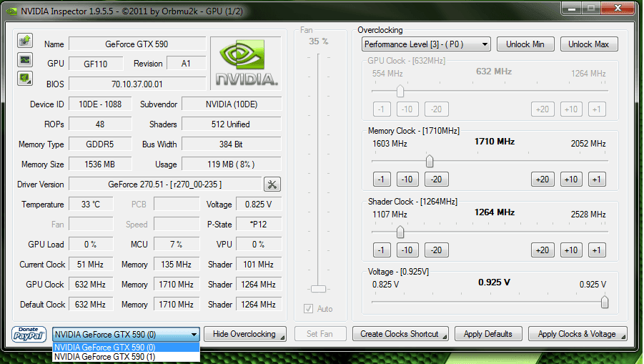Click the Unlock Min button

(x=525, y=44)
